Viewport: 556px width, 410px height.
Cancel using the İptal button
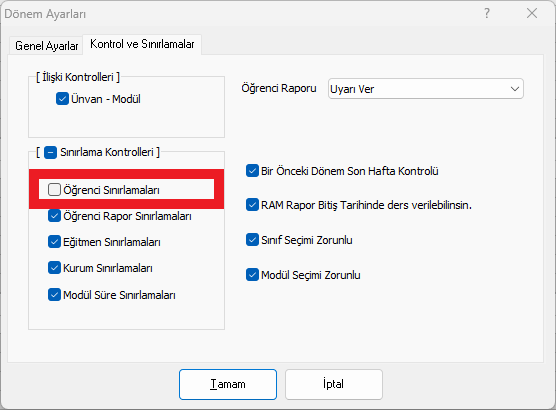click(334, 384)
